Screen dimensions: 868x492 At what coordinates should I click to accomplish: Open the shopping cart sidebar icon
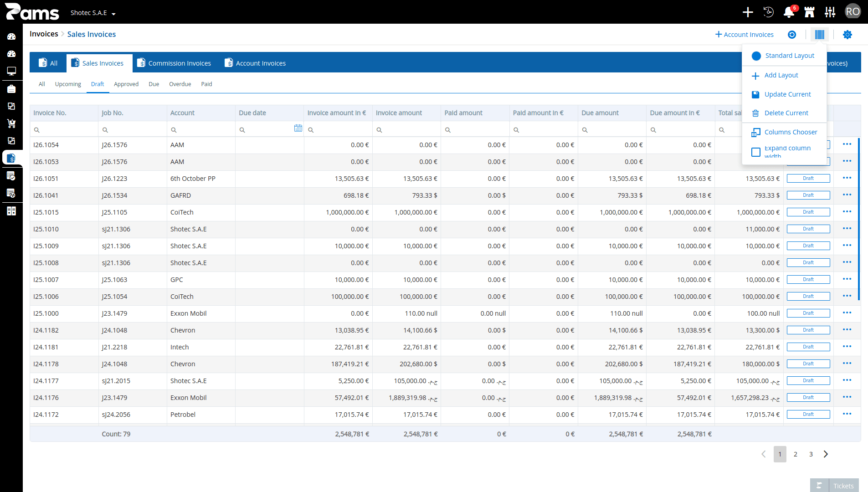[11, 123]
